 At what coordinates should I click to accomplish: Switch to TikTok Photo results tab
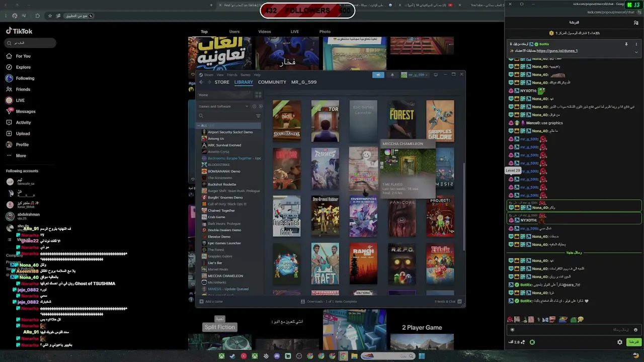tap(325, 32)
